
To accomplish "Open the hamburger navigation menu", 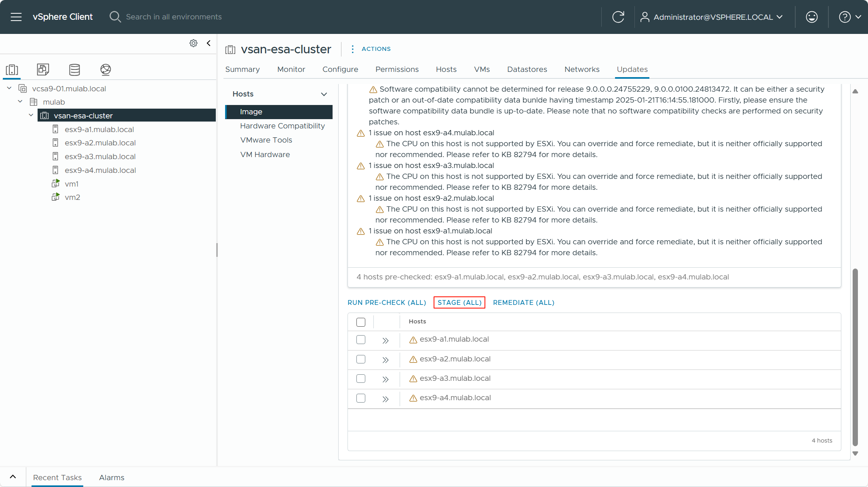I will 16,17.
